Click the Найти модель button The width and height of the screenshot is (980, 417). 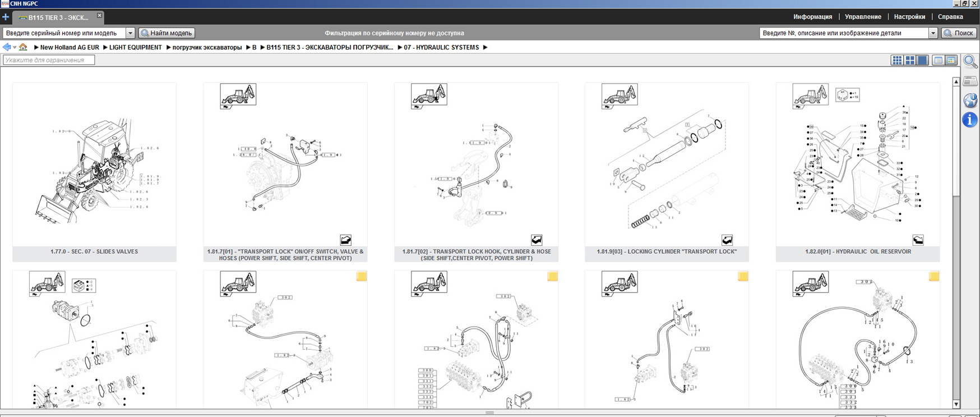pos(167,33)
